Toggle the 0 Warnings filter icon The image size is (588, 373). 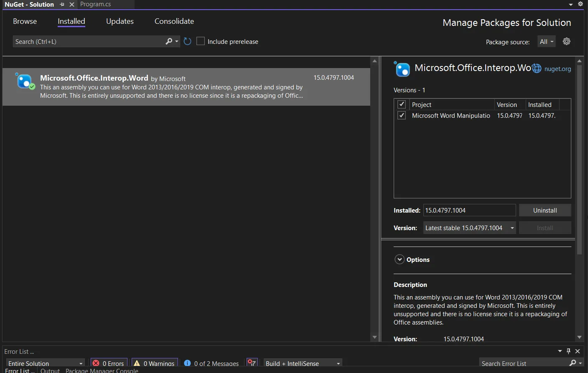(x=137, y=363)
